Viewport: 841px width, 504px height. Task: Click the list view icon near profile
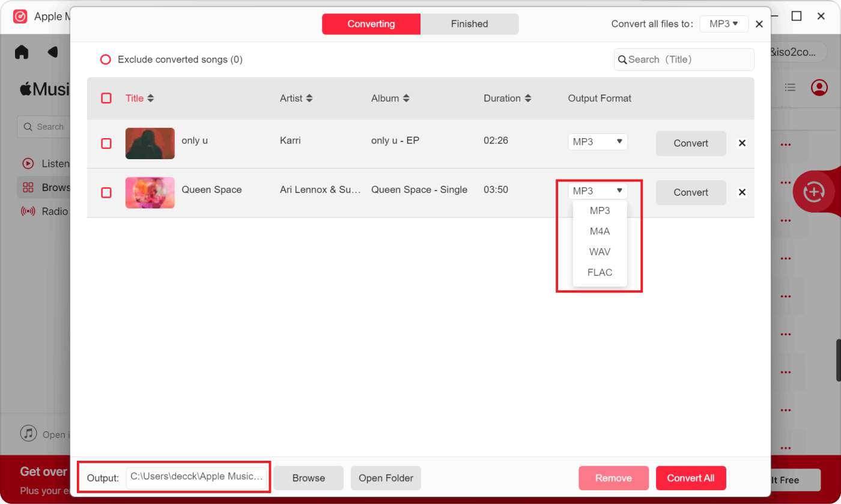pos(791,88)
